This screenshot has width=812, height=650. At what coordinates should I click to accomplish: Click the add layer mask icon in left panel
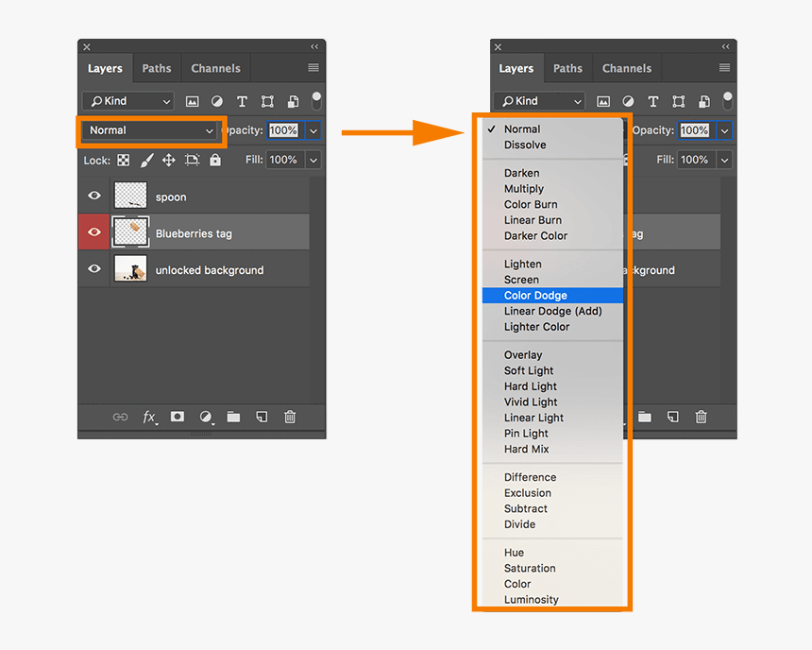coord(177,417)
